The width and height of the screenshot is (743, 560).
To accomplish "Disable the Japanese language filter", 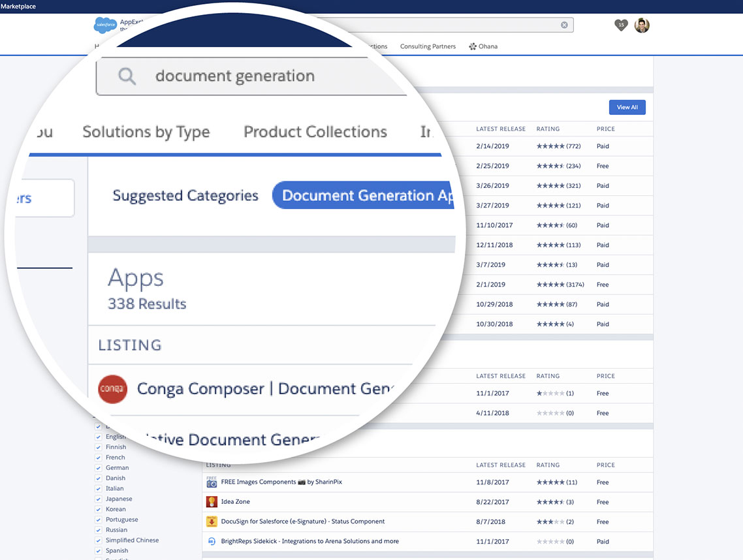I will click(x=99, y=499).
